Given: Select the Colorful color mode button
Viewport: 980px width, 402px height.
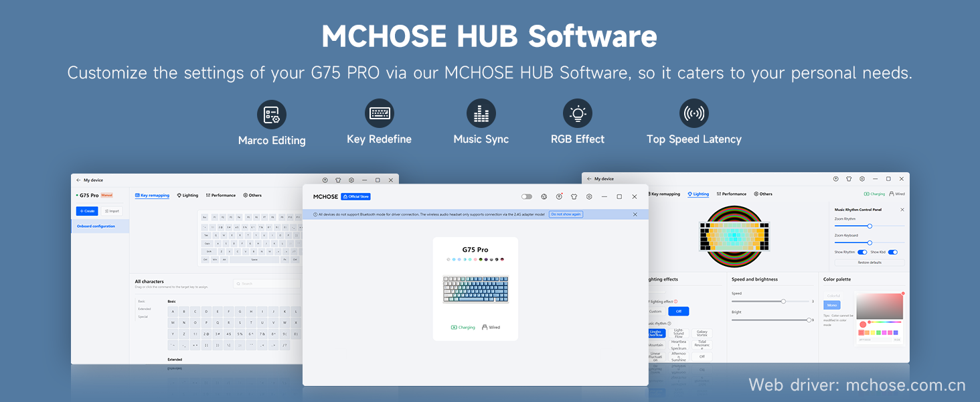Looking at the screenshot, I should tap(833, 295).
